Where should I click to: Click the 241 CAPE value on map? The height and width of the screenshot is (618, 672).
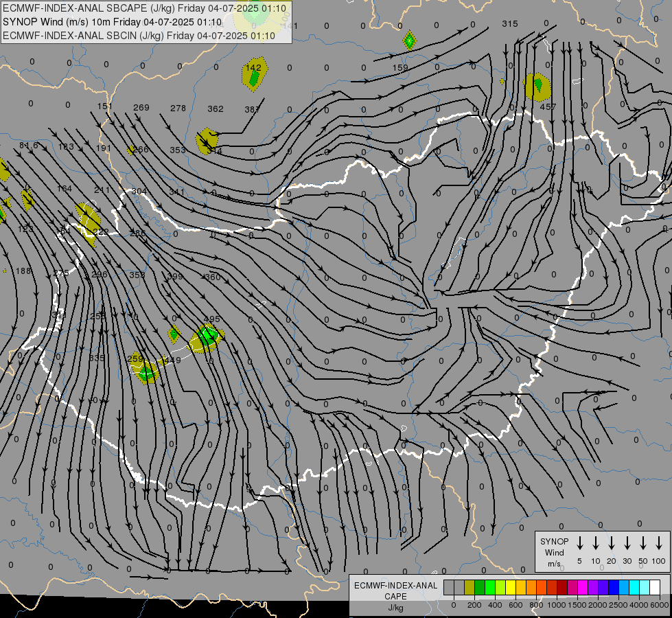click(x=102, y=190)
